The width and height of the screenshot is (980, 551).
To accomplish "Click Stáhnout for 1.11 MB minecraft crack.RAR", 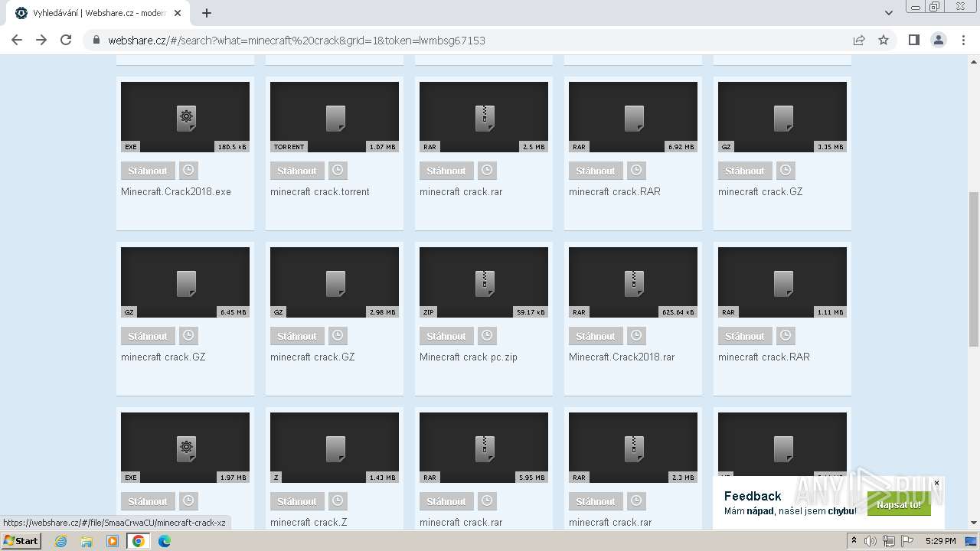I will [745, 336].
